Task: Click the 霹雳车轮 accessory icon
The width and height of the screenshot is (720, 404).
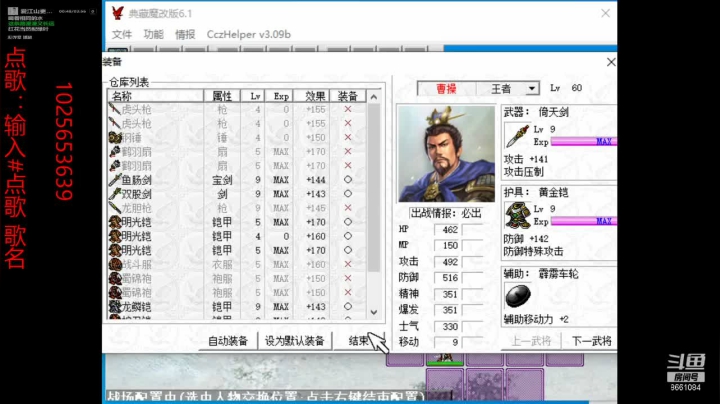Action: (x=518, y=295)
